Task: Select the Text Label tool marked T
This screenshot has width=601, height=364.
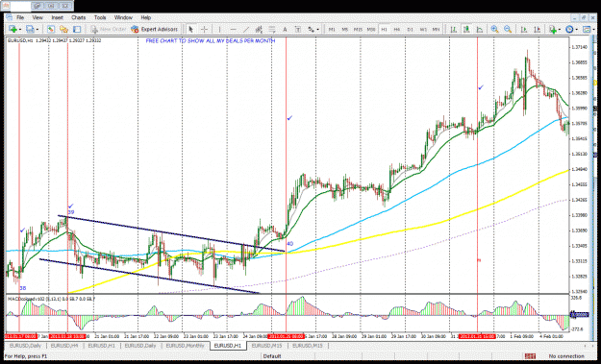Action: tap(298, 30)
